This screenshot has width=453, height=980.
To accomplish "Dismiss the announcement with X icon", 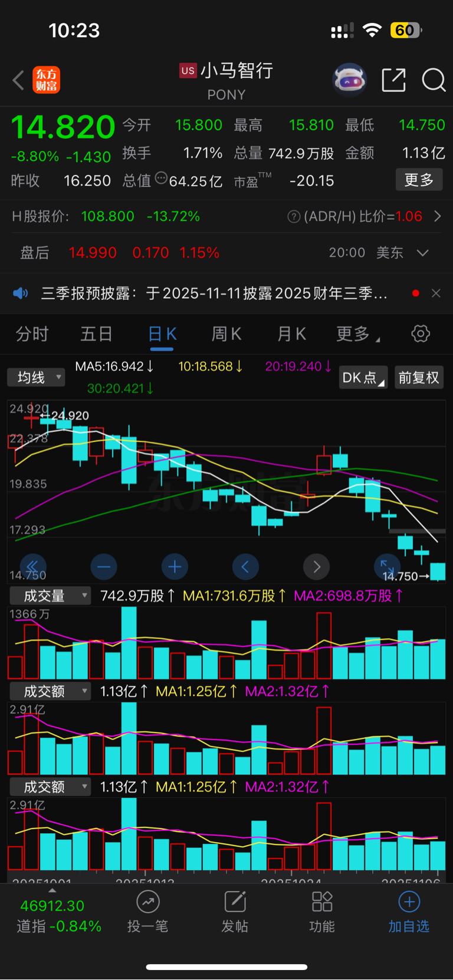I will [x=436, y=293].
